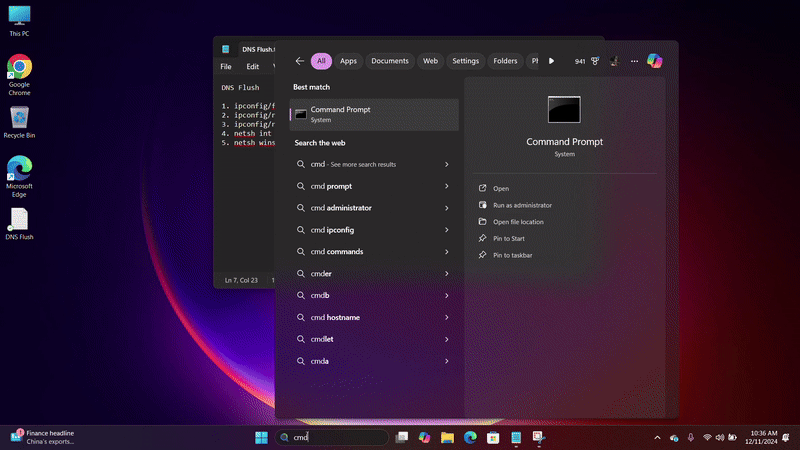This screenshot has height=450, width=800.
Task: Expand the 'cmdb' suggestion arrow
Action: [446, 295]
